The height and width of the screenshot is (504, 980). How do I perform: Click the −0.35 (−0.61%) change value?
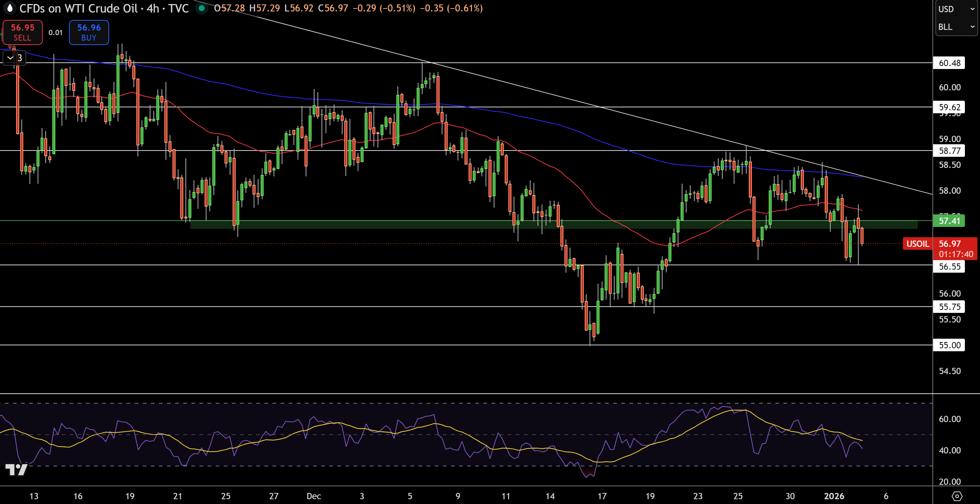(451, 8)
